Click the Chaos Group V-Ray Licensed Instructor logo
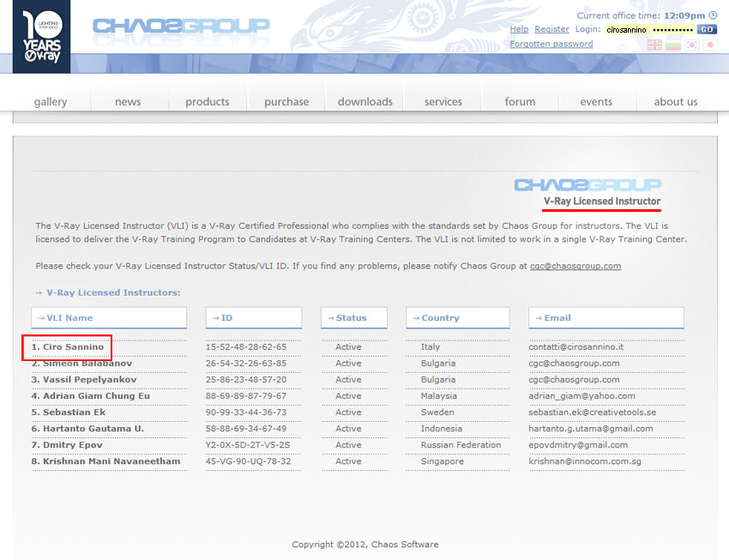 point(588,193)
